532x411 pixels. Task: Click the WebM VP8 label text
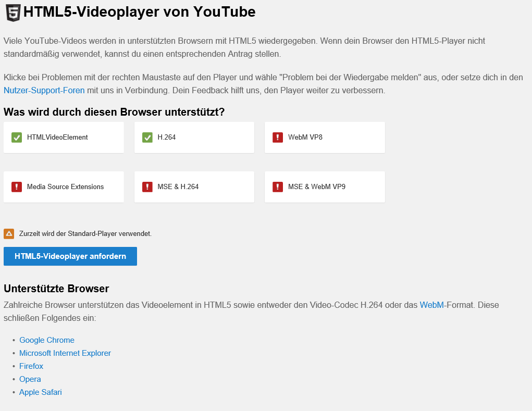[305, 138]
